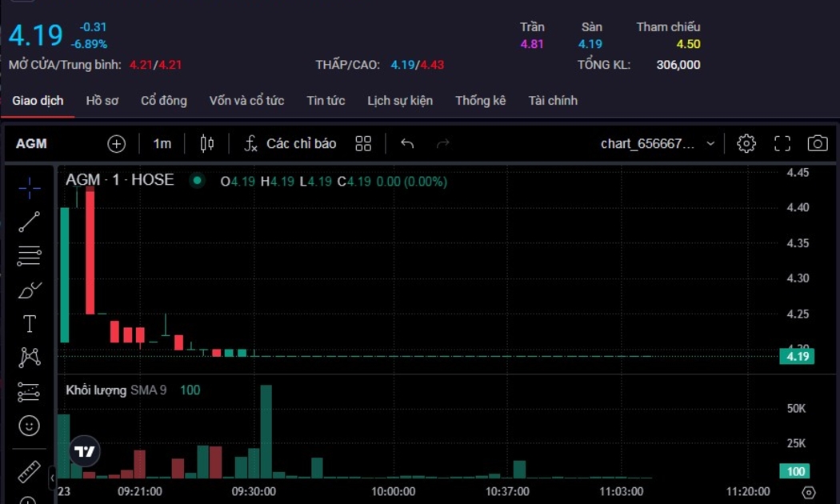Click the Các chỉ báo indicators button
The width and height of the screenshot is (840, 504).
pyautogui.click(x=290, y=143)
